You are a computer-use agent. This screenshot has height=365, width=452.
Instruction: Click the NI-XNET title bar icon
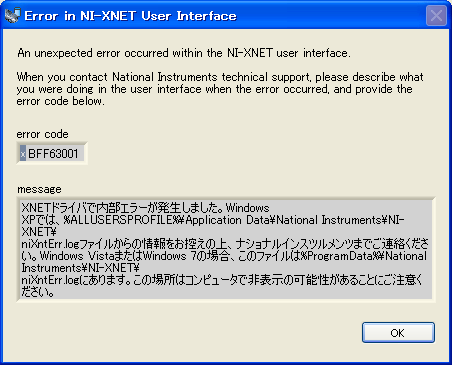[13, 15]
